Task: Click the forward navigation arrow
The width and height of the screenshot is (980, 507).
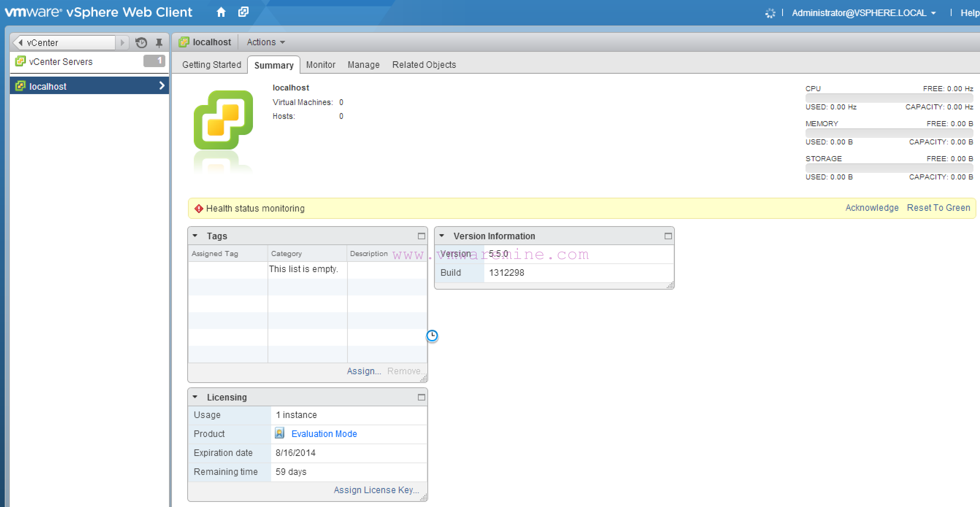Action: point(122,43)
